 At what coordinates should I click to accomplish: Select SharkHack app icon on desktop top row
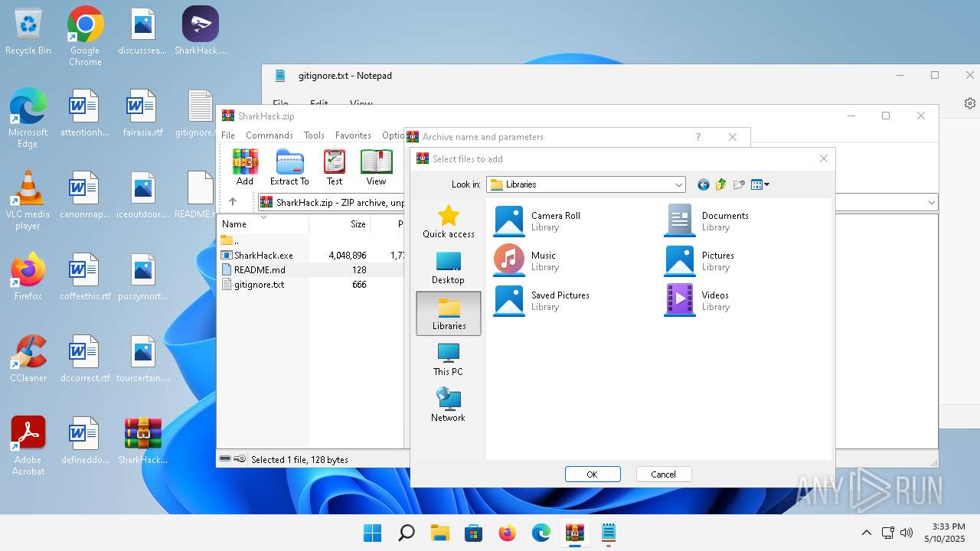(201, 32)
